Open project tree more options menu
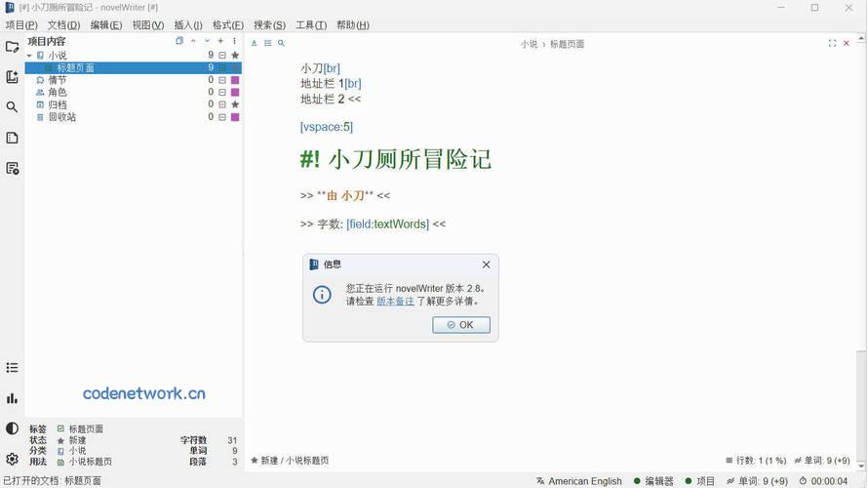 tap(235, 41)
